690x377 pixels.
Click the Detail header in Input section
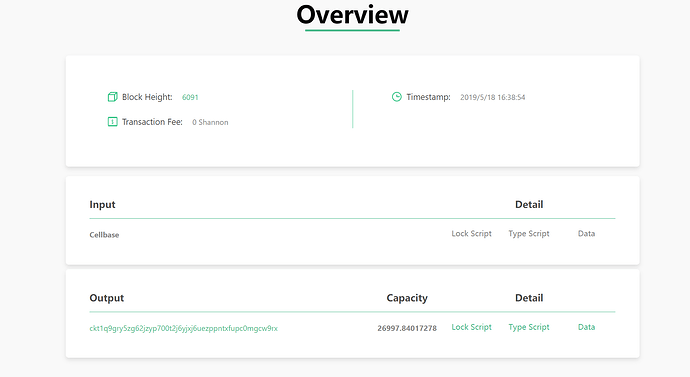[x=529, y=205]
